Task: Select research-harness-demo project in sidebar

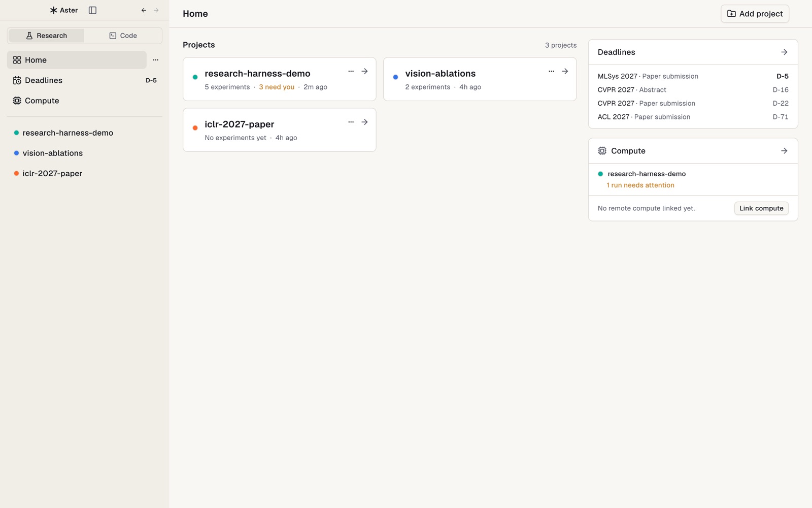Action: [x=85, y=133]
